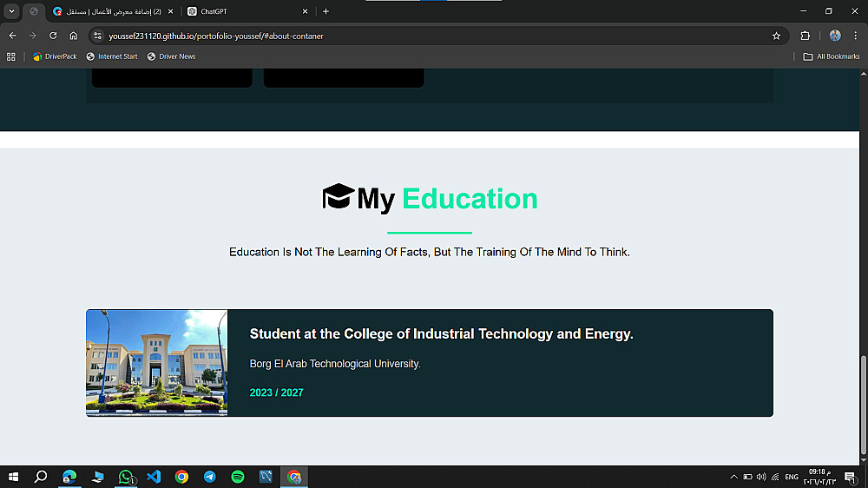Open the browser home page
868x488 pixels.
[x=74, y=36]
